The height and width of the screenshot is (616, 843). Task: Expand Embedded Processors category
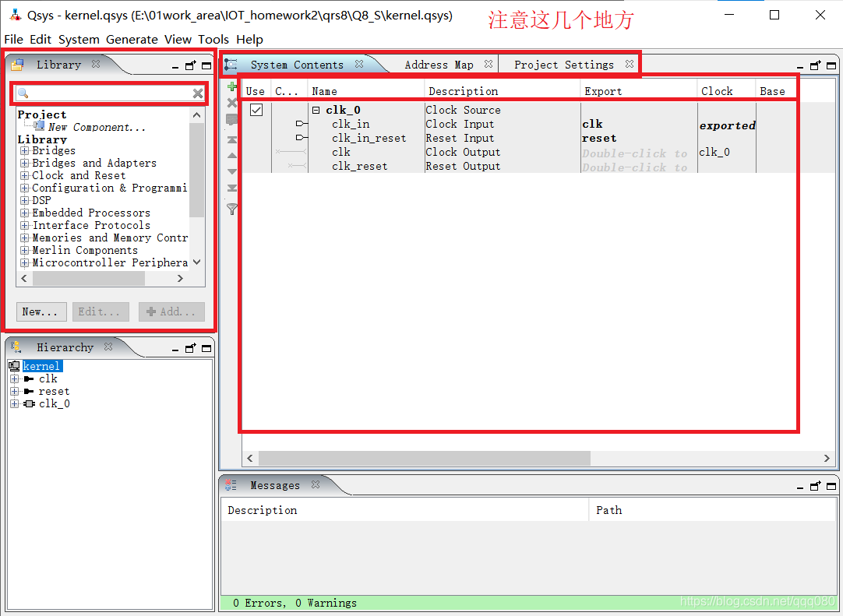tap(25, 213)
